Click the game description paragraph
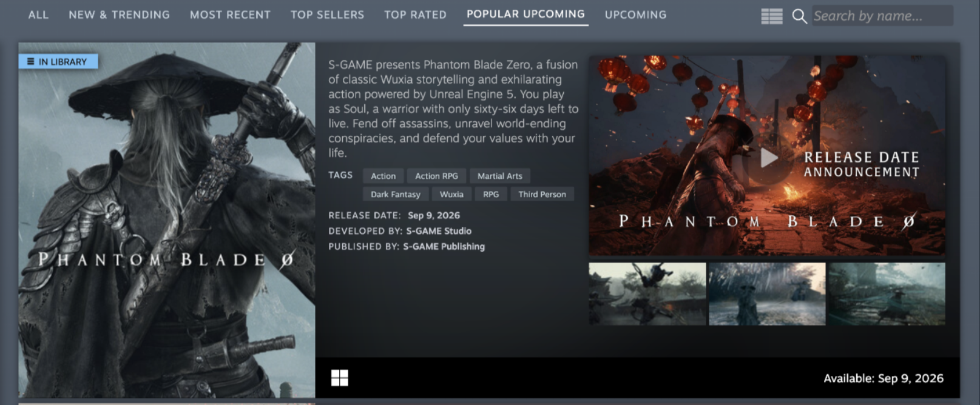This screenshot has width=980, height=405. point(453,109)
